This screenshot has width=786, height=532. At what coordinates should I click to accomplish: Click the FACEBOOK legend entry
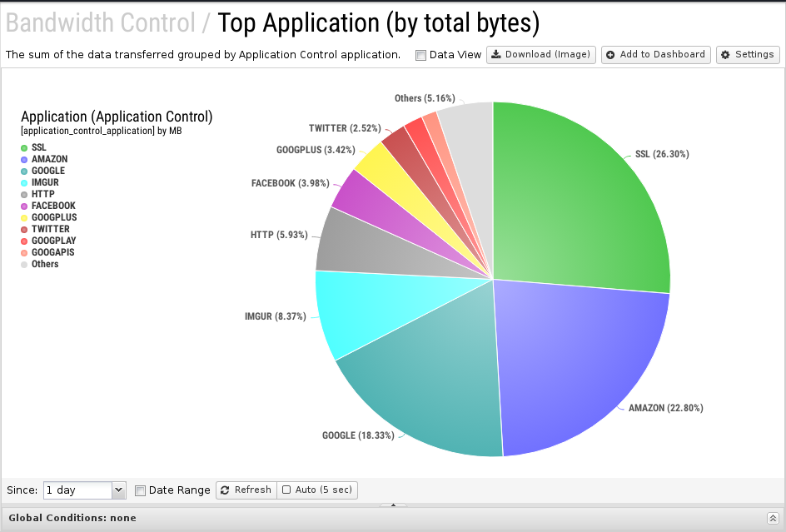point(48,206)
